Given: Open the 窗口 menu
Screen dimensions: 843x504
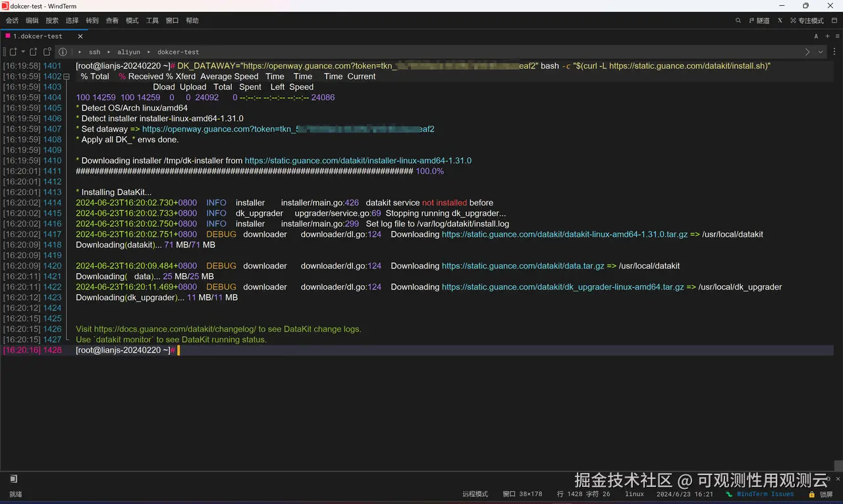Looking at the screenshot, I should coord(172,20).
